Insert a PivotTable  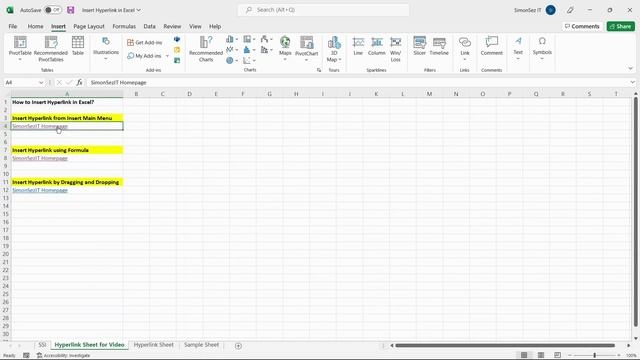20,48
